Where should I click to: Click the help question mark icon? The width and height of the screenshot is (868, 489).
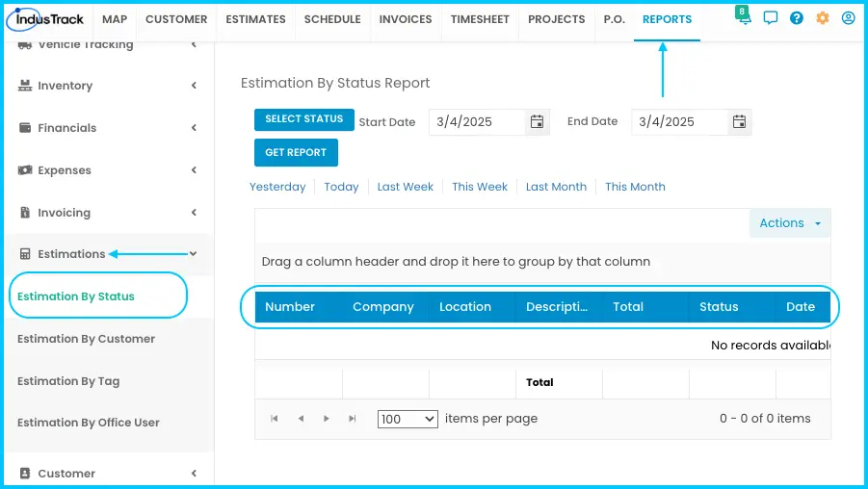point(797,18)
